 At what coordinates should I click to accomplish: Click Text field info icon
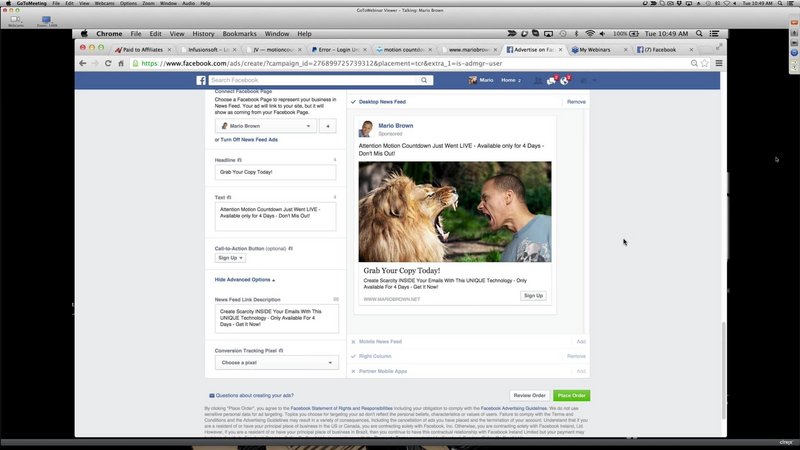pyautogui.click(x=229, y=197)
